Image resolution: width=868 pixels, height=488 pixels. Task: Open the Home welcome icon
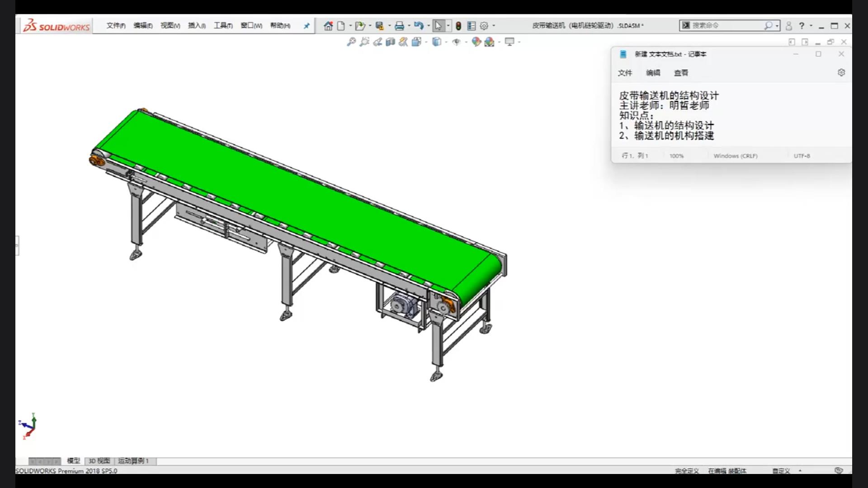tap(328, 26)
